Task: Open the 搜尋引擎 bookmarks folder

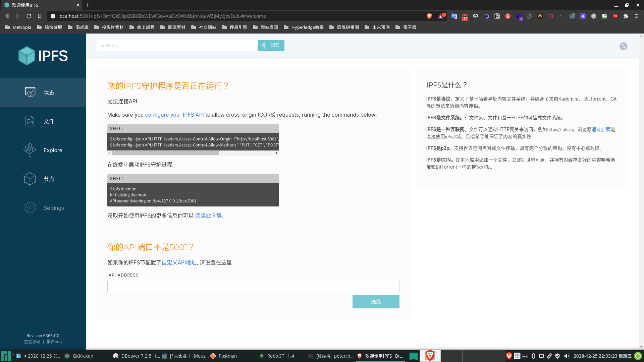Action: [234, 27]
